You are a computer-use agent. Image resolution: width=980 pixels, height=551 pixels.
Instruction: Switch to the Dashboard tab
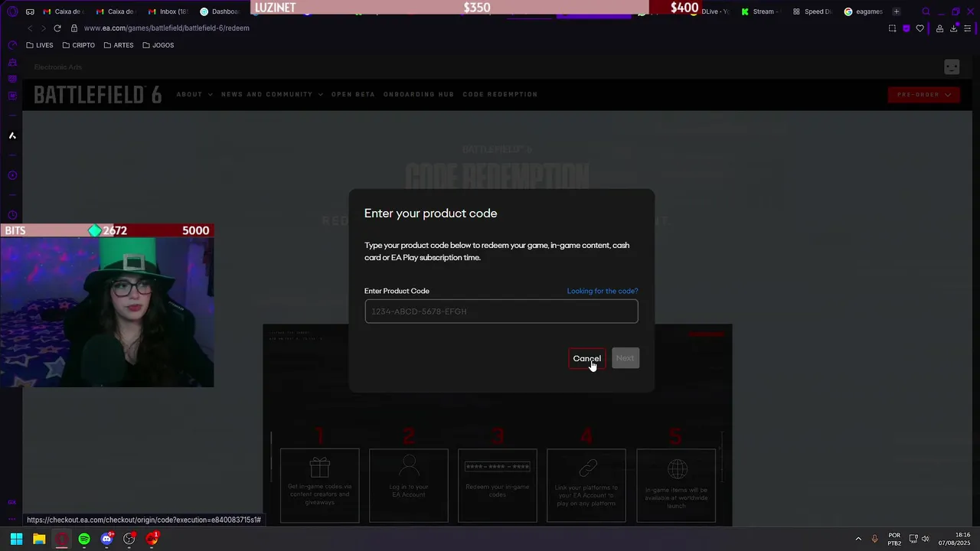[x=220, y=11]
